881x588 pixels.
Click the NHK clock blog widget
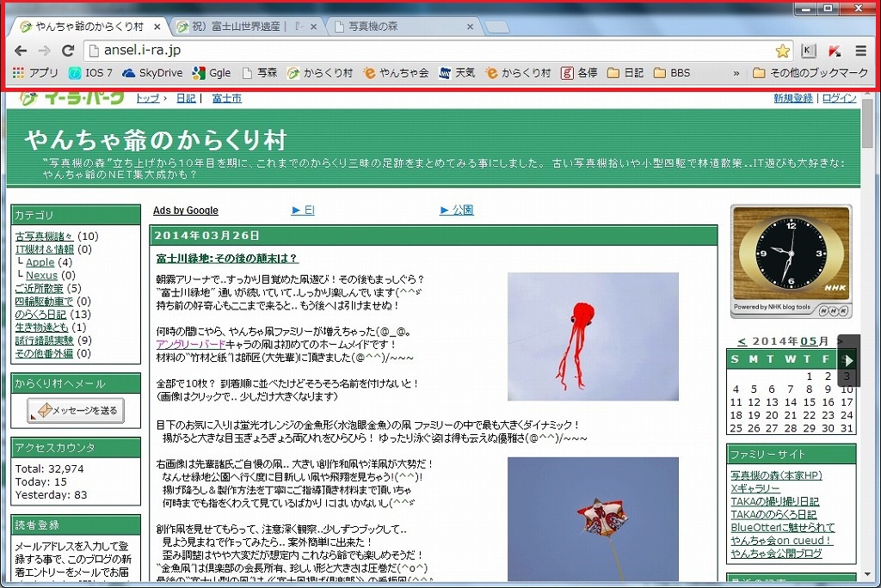coord(792,261)
